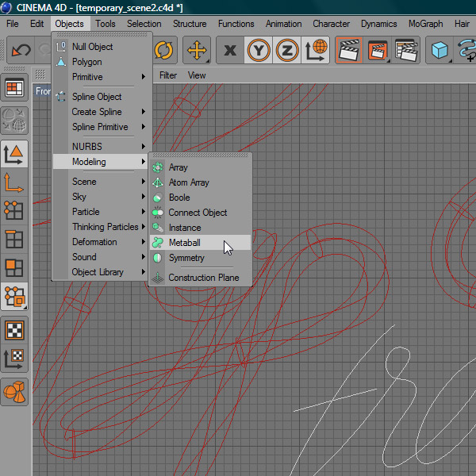The image size is (476, 476).
Task: Select the Use Object Axis tool
Action: (x=14, y=182)
